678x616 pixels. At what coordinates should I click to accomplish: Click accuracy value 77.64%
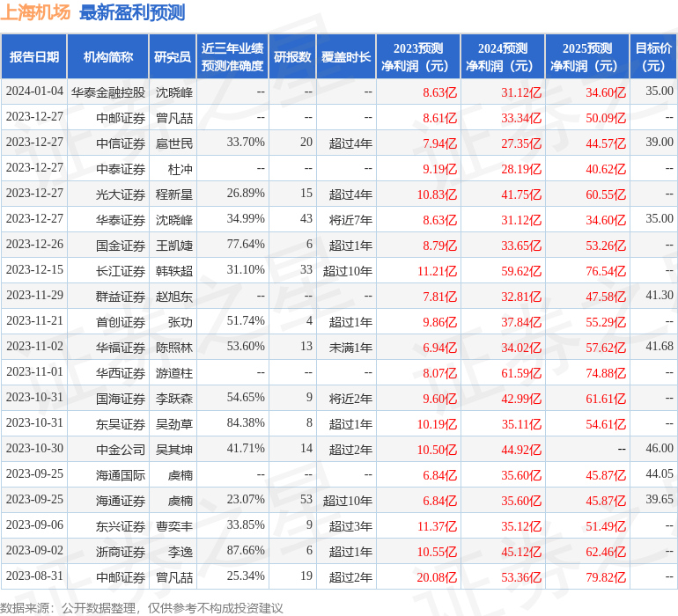pos(246,245)
